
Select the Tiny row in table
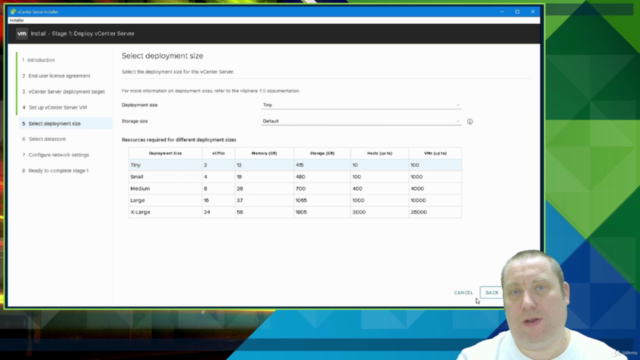(295, 165)
